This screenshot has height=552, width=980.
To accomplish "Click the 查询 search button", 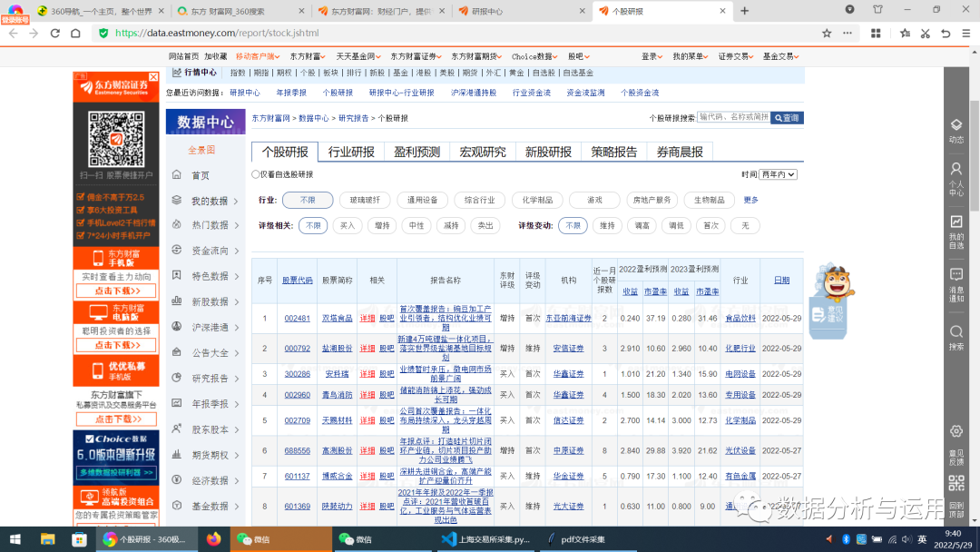I will (787, 117).
